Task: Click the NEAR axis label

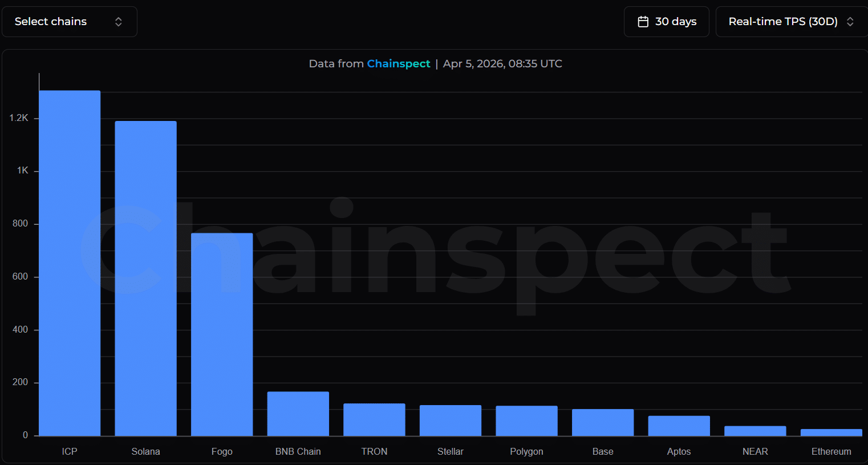Action: click(x=755, y=451)
